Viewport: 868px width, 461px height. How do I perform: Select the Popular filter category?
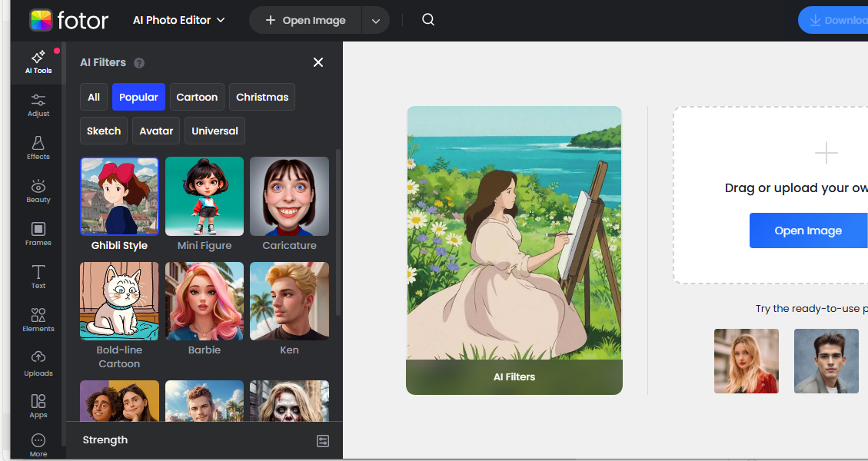138,97
